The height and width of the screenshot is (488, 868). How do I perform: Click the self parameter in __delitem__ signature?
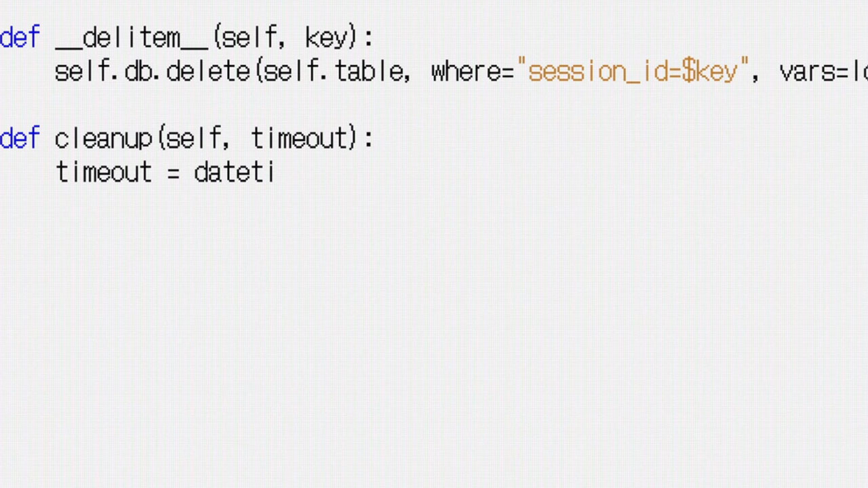[250, 38]
